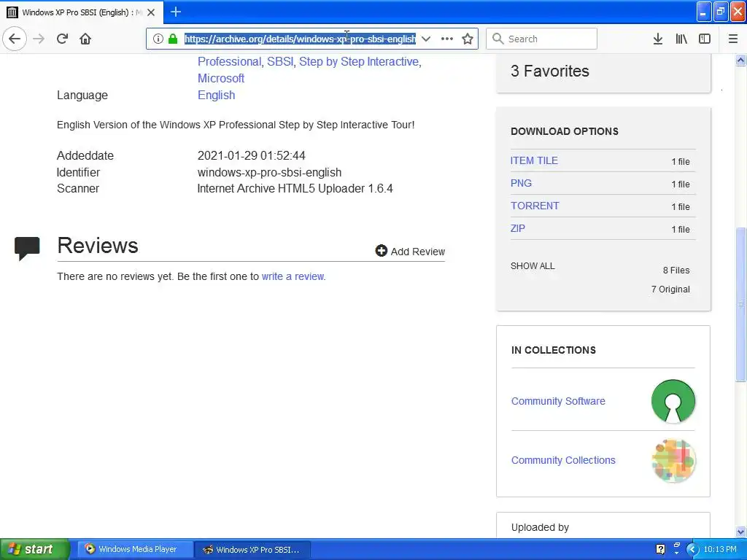The height and width of the screenshot is (560, 747).
Task: Open the PNG download option
Action: 521,183
